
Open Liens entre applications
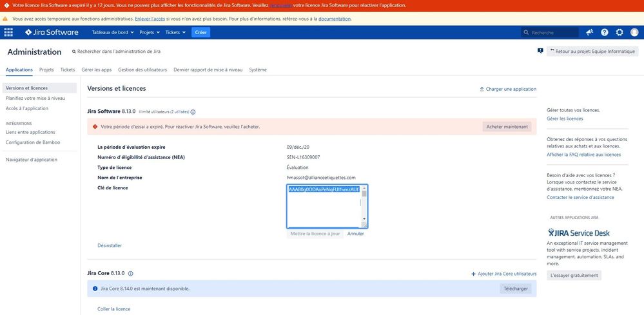(x=30, y=132)
